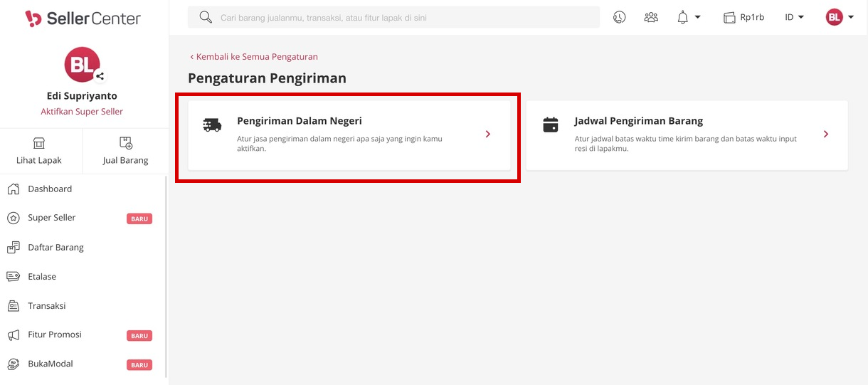Click the Jual Barang add-product icon
This screenshot has width=868, height=385.
tap(126, 143)
